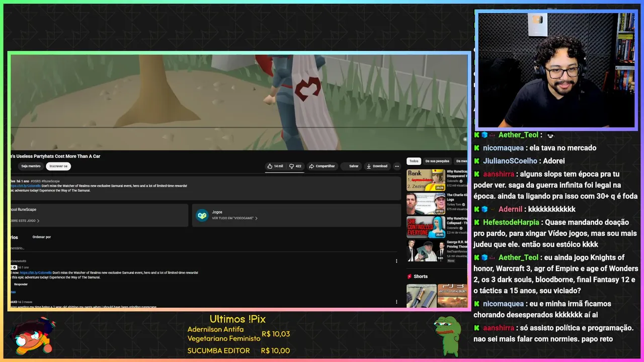Click chat username JiulianoSCoelho
The image size is (644, 362).
click(x=510, y=161)
